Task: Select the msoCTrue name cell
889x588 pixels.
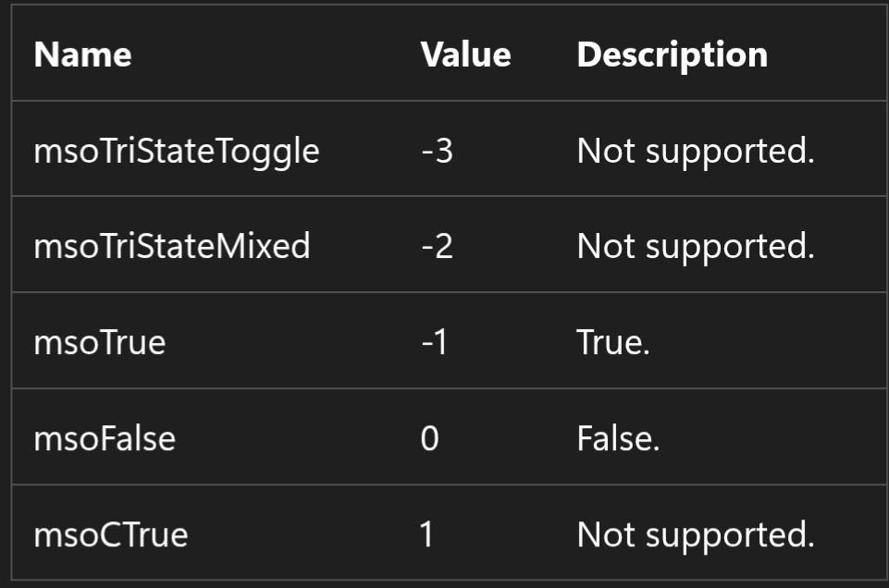Action: coord(110,534)
